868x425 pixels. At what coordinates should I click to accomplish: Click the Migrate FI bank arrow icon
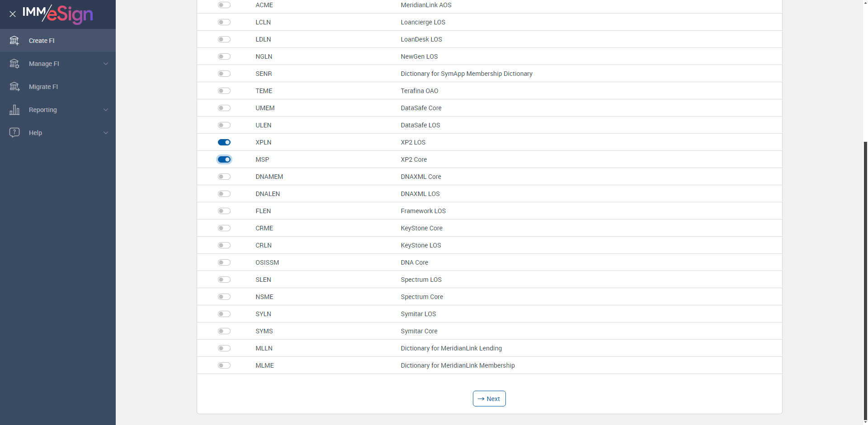pyautogui.click(x=14, y=87)
